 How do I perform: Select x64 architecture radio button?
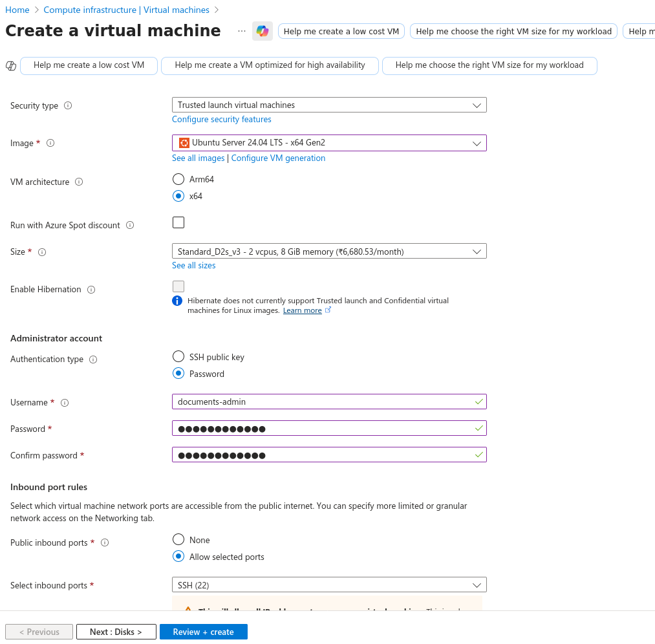pyautogui.click(x=178, y=196)
